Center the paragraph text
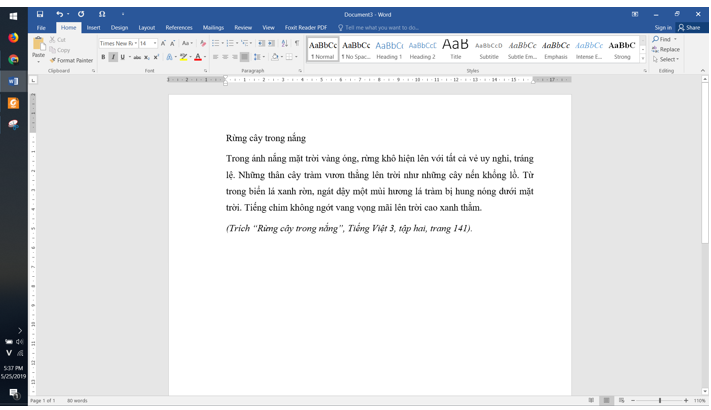The image size is (711, 410). (225, 57)
